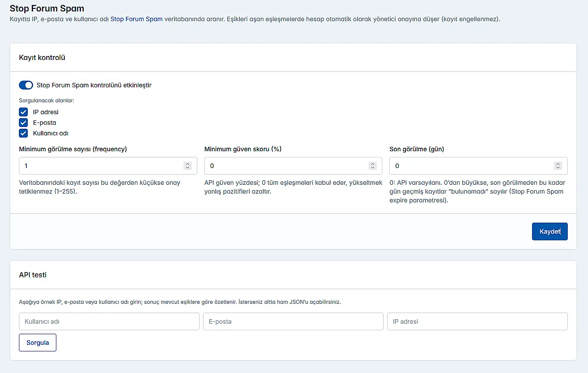
Task: Uncheck the E-posta checkbox
Action: 23,123
